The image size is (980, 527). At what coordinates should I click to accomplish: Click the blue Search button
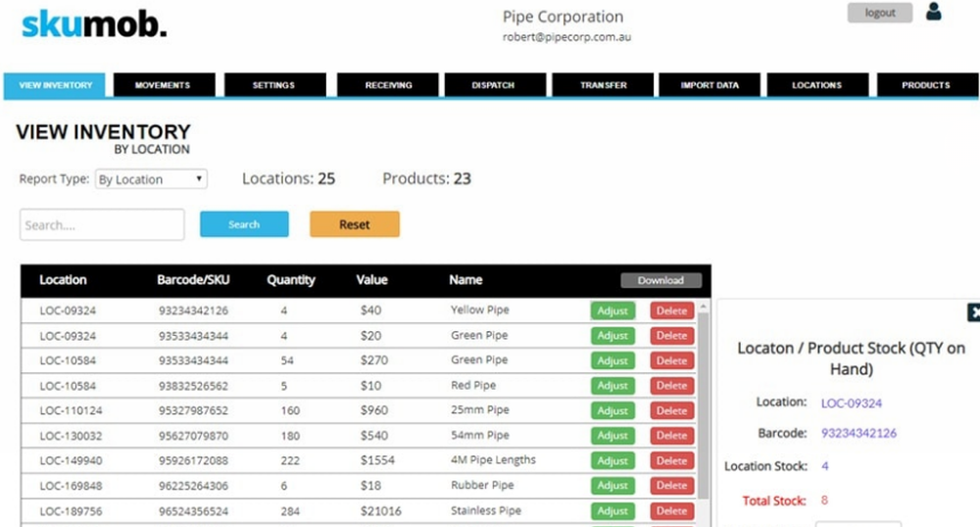click(x=244, y=224)
